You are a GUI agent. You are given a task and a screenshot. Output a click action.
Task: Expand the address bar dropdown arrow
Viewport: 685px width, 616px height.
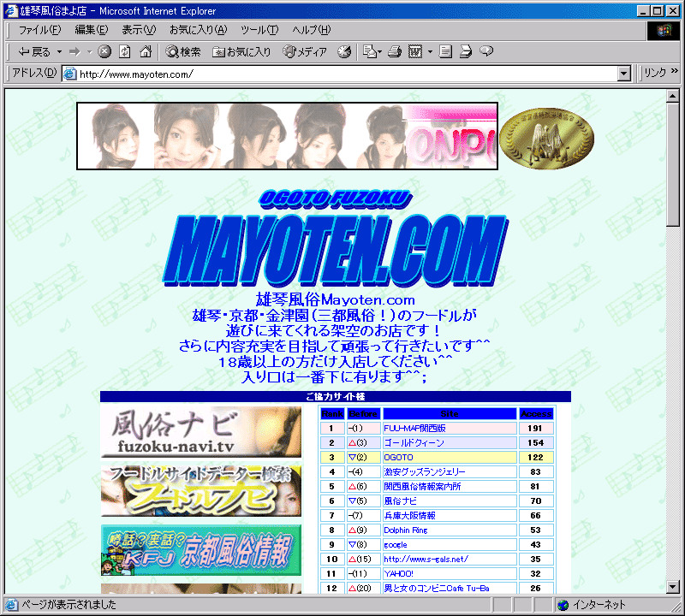pyautogui.click(x=624, y=74)
